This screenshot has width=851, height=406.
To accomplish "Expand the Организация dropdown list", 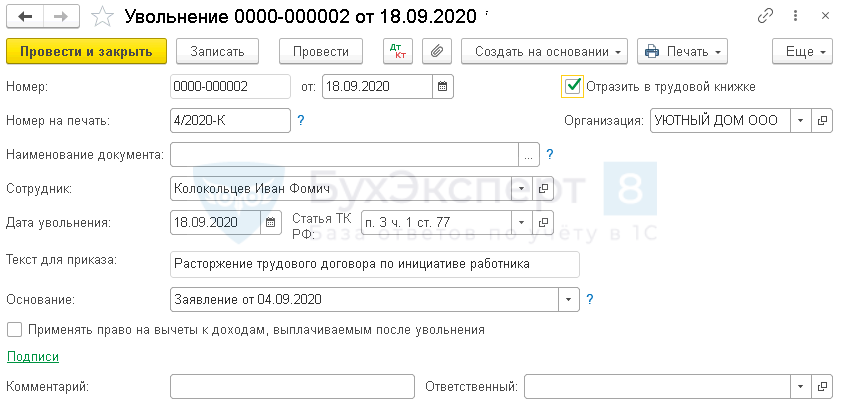I will (x=800, y=121).
